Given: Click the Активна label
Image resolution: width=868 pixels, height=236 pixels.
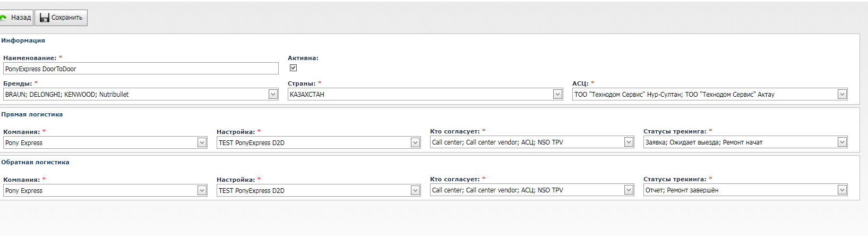Looking at the screenshot, I should (303, 58).
